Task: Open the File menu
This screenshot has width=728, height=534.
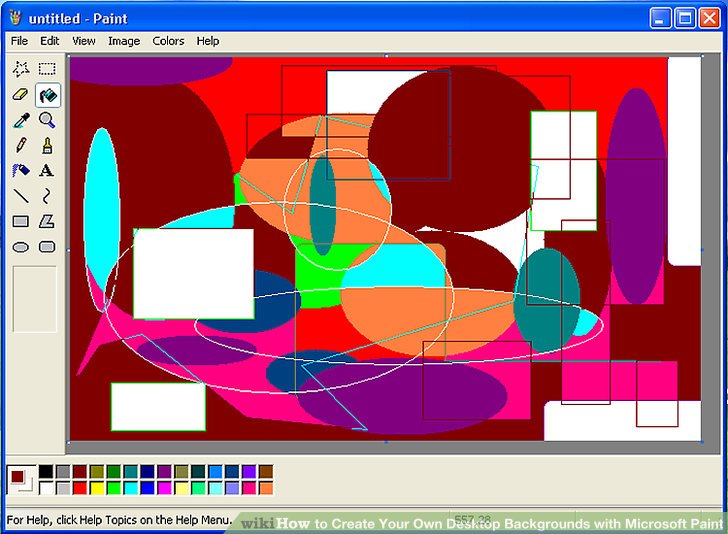Action: [19, 41]
